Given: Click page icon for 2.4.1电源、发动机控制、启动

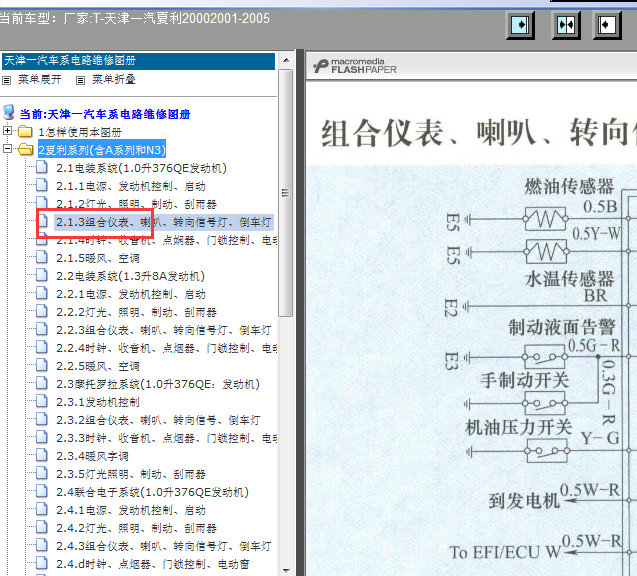Looking at the screenshot, I should [42, 509].
